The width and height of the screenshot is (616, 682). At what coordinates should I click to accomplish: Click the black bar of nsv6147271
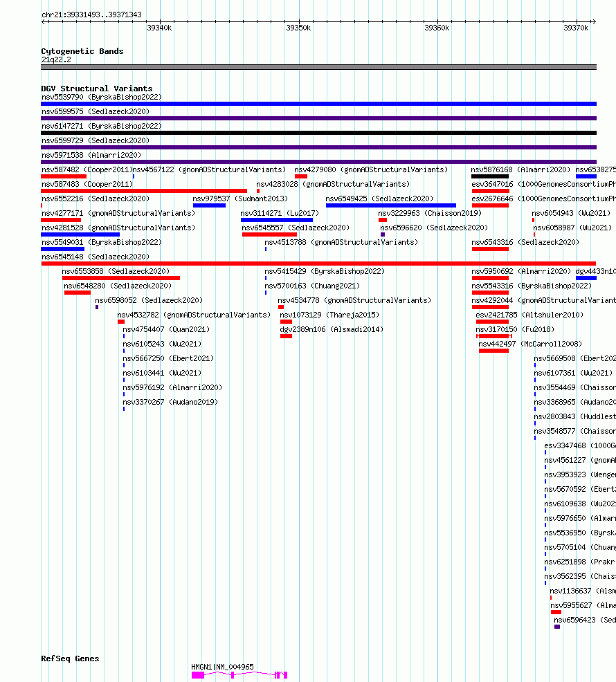click(x=318, y=133)
